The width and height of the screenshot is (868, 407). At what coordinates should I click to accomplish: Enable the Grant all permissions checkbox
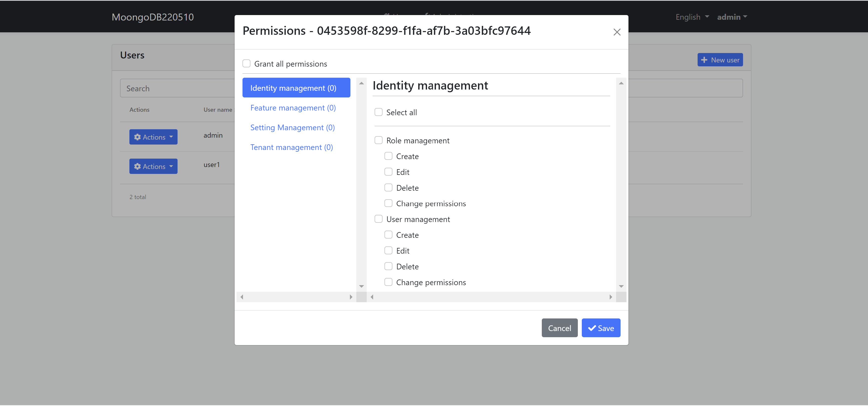tap(247, 63)
